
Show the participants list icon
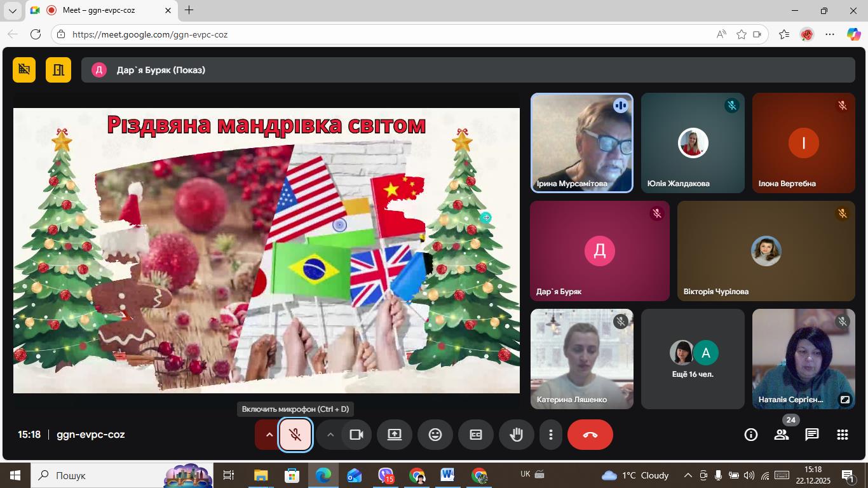pyautogui.click(x=781, y=435)
